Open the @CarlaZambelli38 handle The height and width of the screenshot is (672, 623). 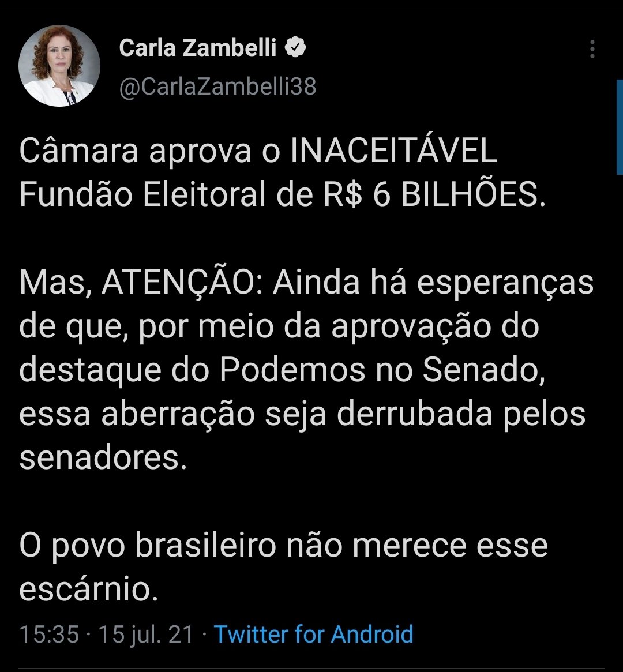217,87
